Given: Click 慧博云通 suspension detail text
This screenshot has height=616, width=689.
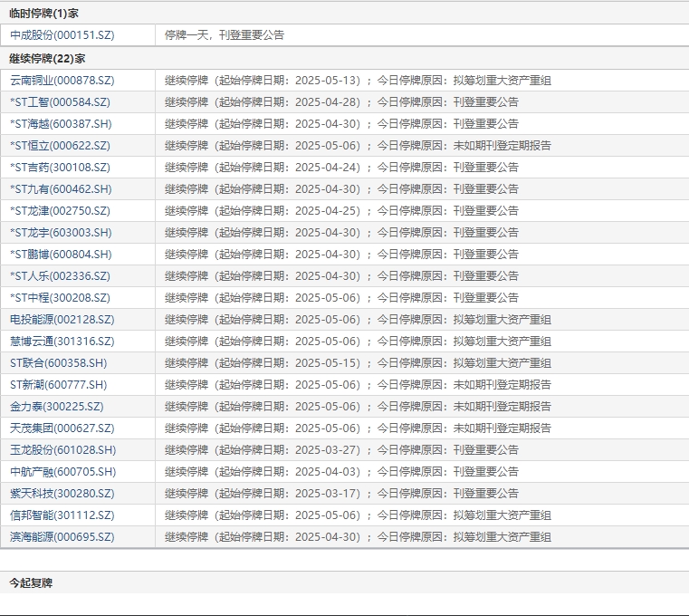Looking at the screenshot, I should (x=359, y=342).
